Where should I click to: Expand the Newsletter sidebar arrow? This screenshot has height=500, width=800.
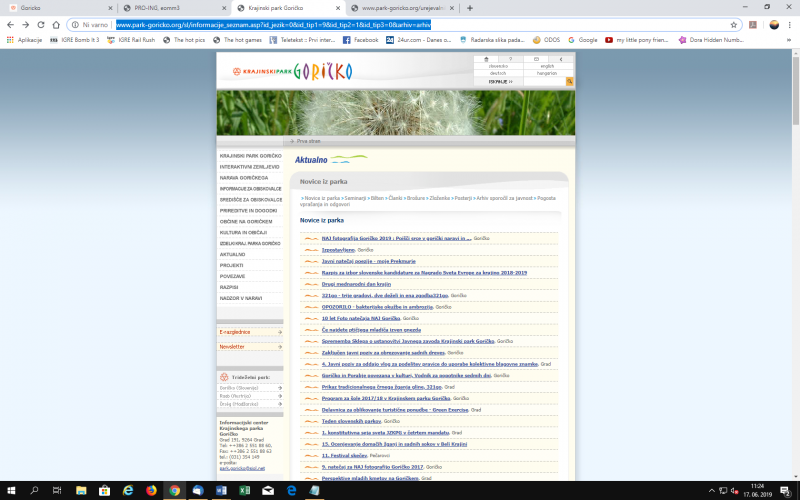[x=280, y=347]
